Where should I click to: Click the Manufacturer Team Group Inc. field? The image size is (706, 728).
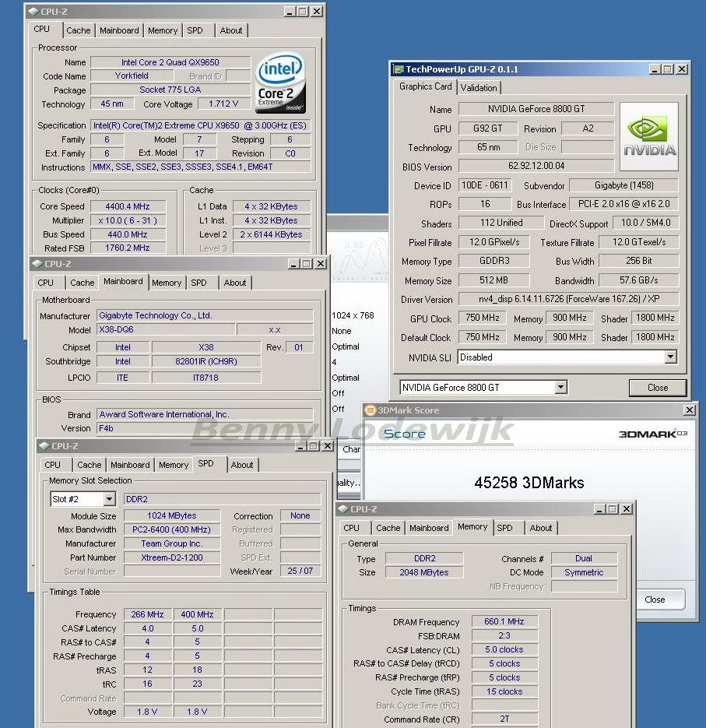click(x=172, y=543)
